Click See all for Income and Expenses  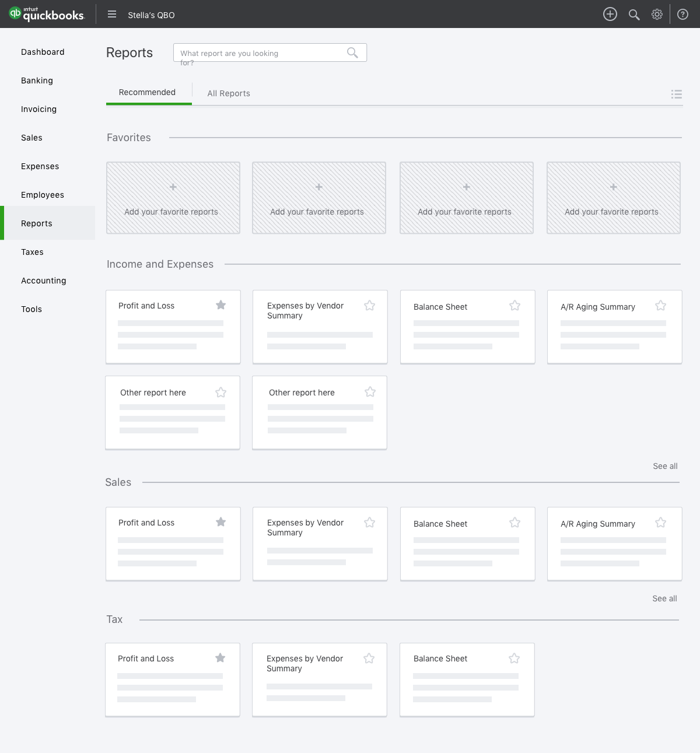click(665, 466)
